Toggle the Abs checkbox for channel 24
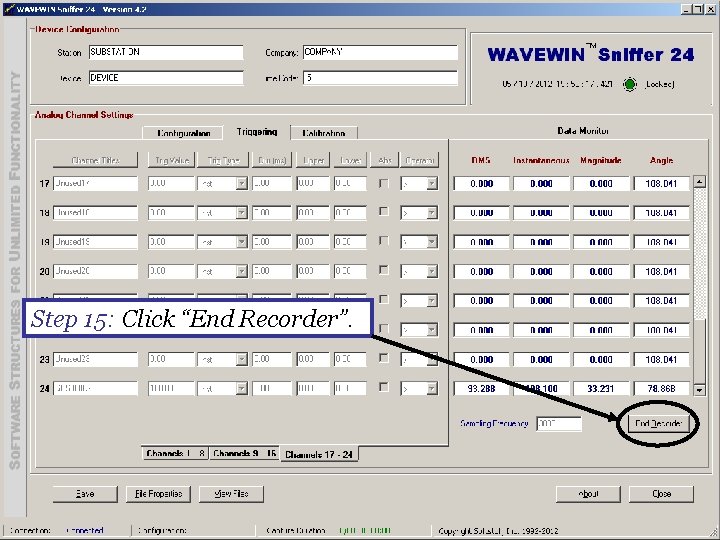 [x=384, y=388]
